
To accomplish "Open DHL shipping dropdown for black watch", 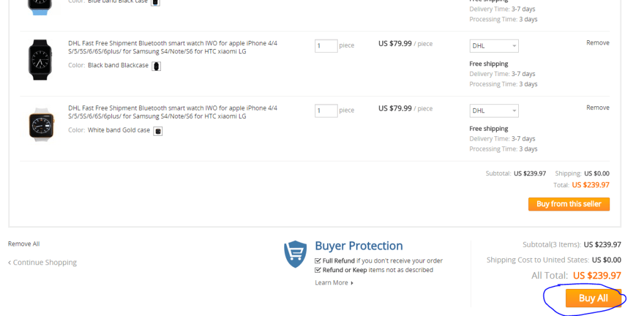I will click(x=494, y=46).
